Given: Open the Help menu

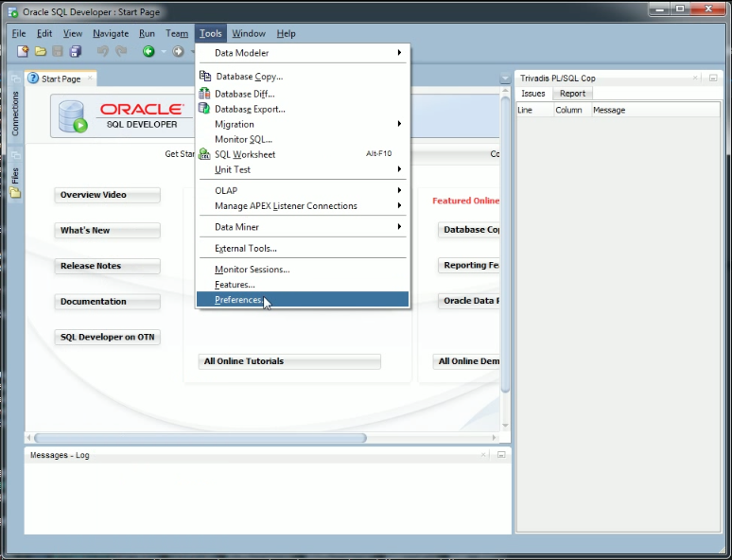Looking at the screenshot, I should click(x=286, y=34).
